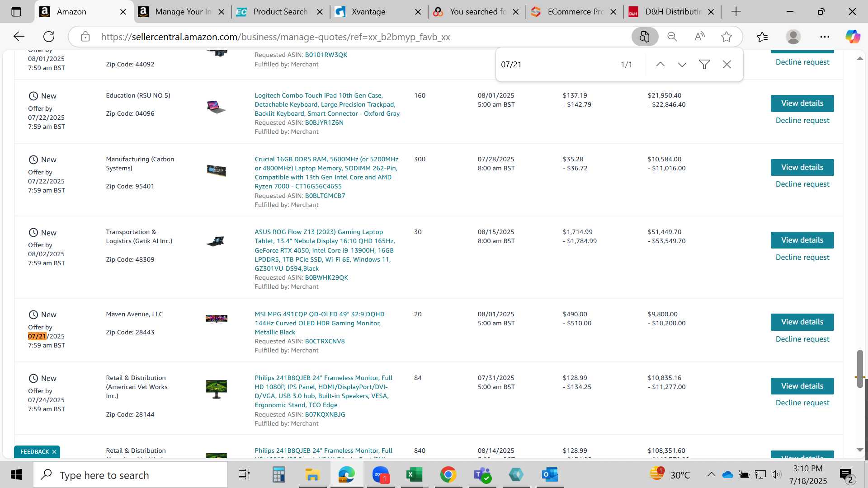Click the address bar URL
868x488 pixels.
point(275,37)
